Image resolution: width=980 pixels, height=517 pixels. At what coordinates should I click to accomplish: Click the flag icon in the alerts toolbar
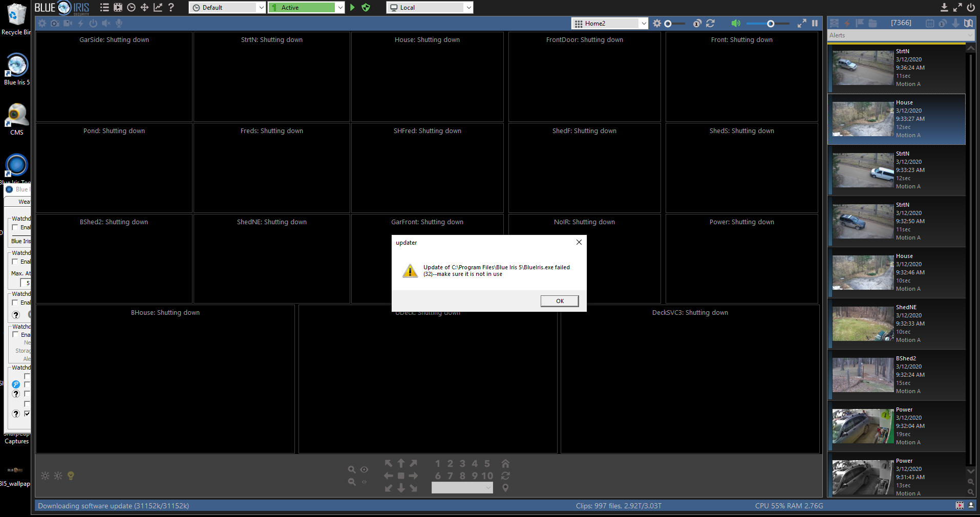[860, 23]
